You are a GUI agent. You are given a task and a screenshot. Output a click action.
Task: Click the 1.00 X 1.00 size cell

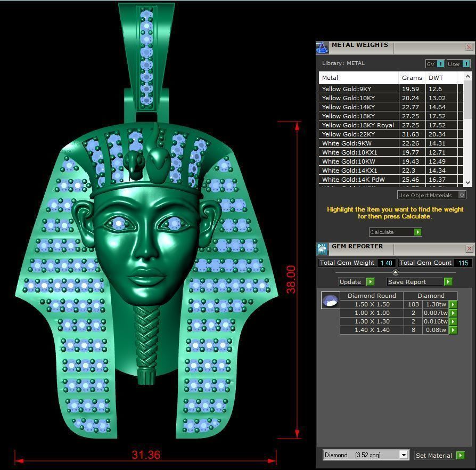pos(372,313)
